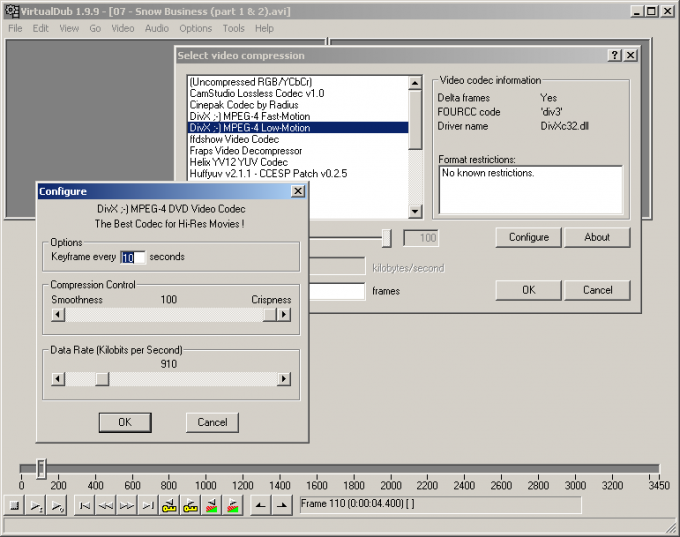Click the Configure button in the compression dialog
This screenshot has height=537, width=680.
[x=529, y=237]
